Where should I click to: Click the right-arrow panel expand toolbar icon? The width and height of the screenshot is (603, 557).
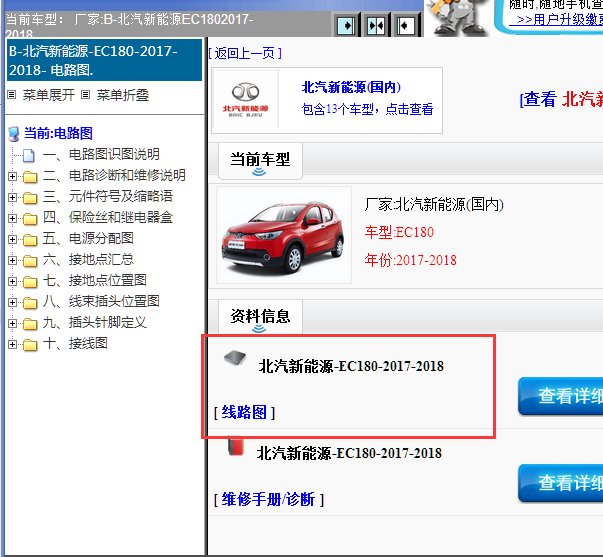(x=346, y=26)
